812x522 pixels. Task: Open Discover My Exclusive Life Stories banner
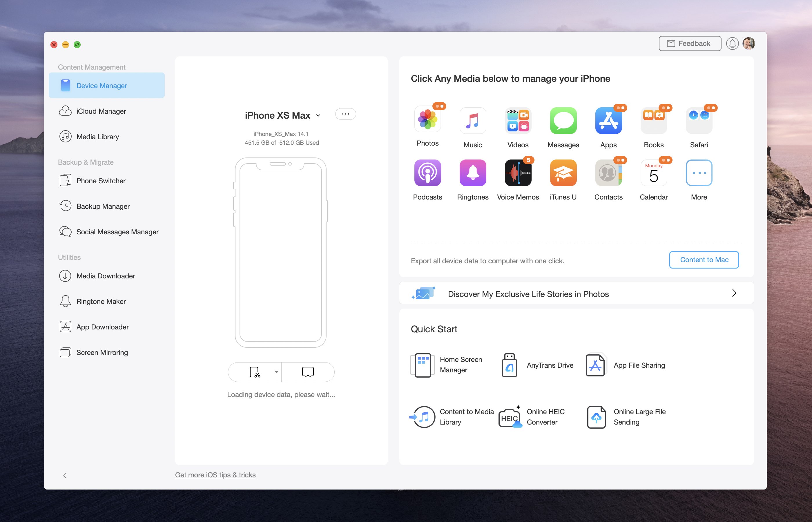point(577,293)
